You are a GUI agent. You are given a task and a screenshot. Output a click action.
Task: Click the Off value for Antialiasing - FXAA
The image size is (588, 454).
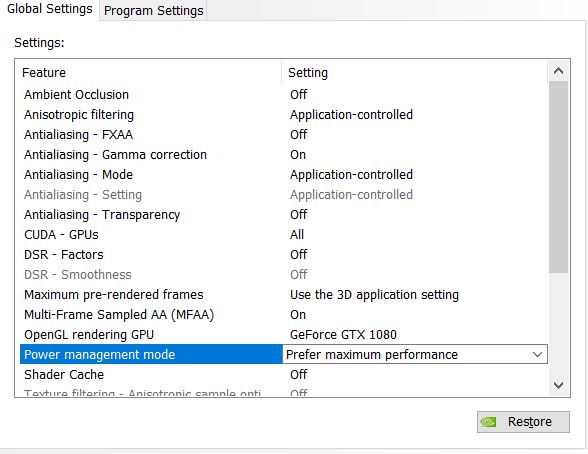pyautogui.click(x=298, y=135)
